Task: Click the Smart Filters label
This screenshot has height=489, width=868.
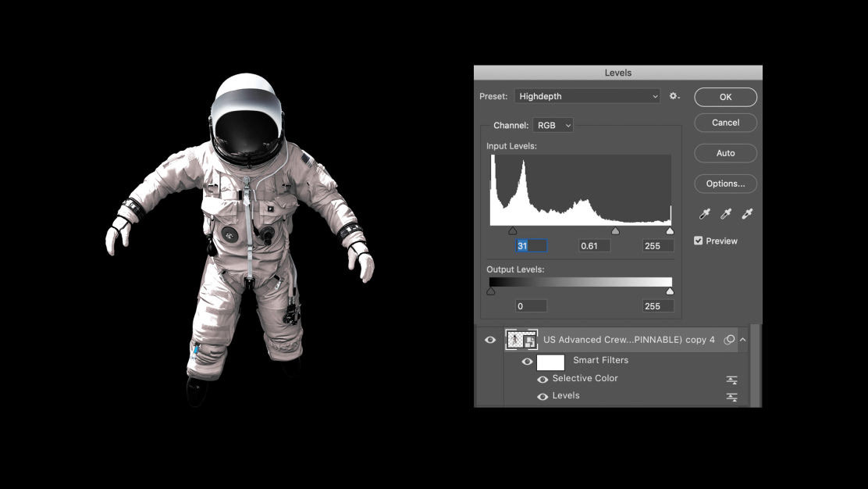Action: 600,360
